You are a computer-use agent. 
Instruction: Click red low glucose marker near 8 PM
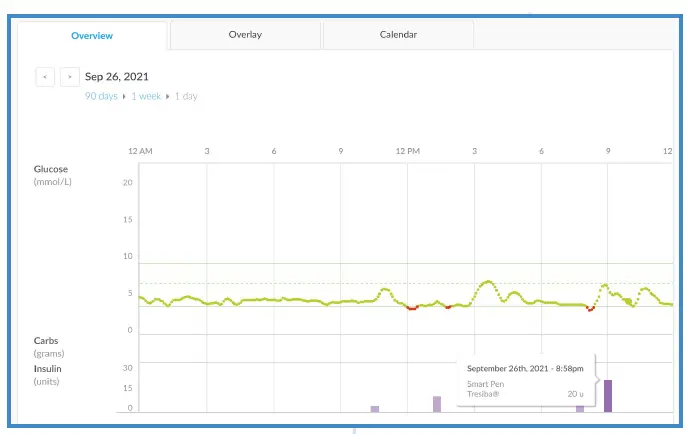coord(590,309)
